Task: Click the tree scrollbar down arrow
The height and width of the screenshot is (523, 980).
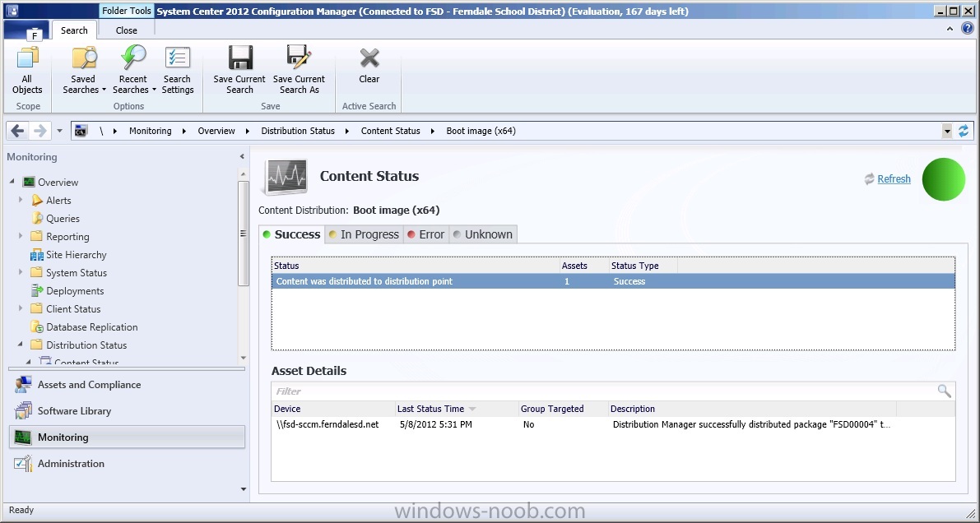Action: click(x=243, y=358)
